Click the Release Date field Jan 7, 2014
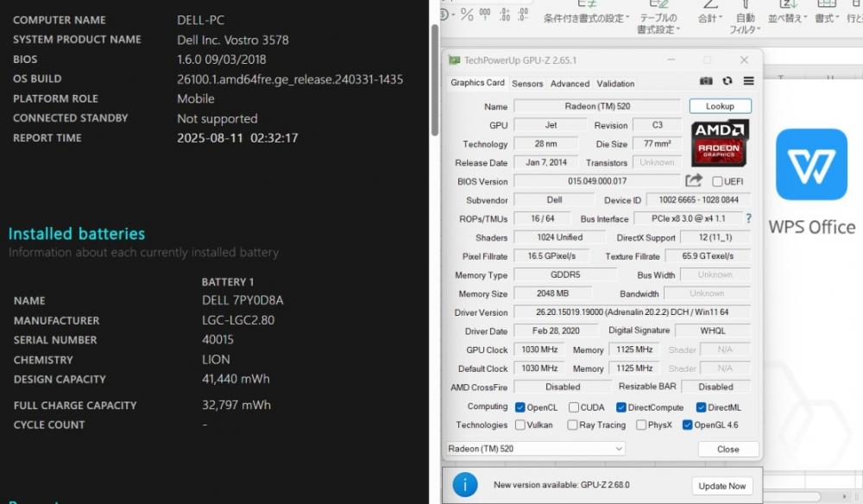863x504 pixels. [x=545, y=162]
